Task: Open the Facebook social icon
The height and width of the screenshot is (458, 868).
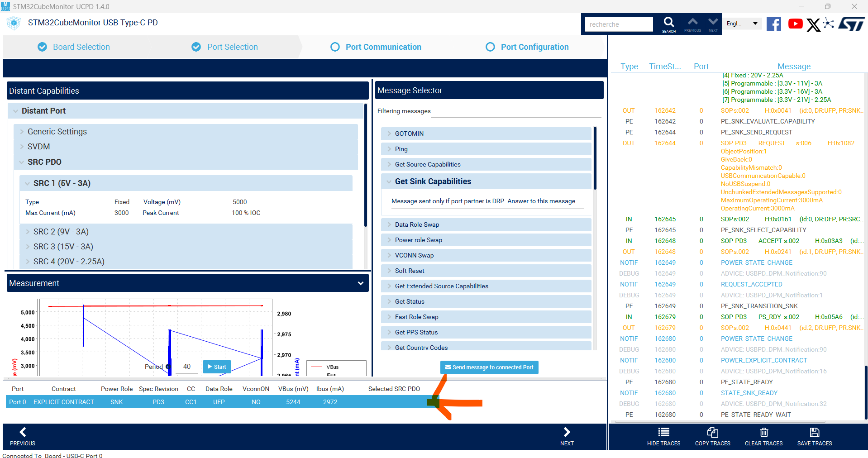Action: [773, 24]
